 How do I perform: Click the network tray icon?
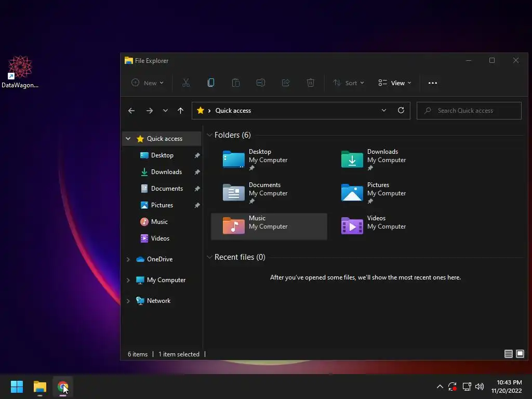pyautogui.click(x=467, y=387)
